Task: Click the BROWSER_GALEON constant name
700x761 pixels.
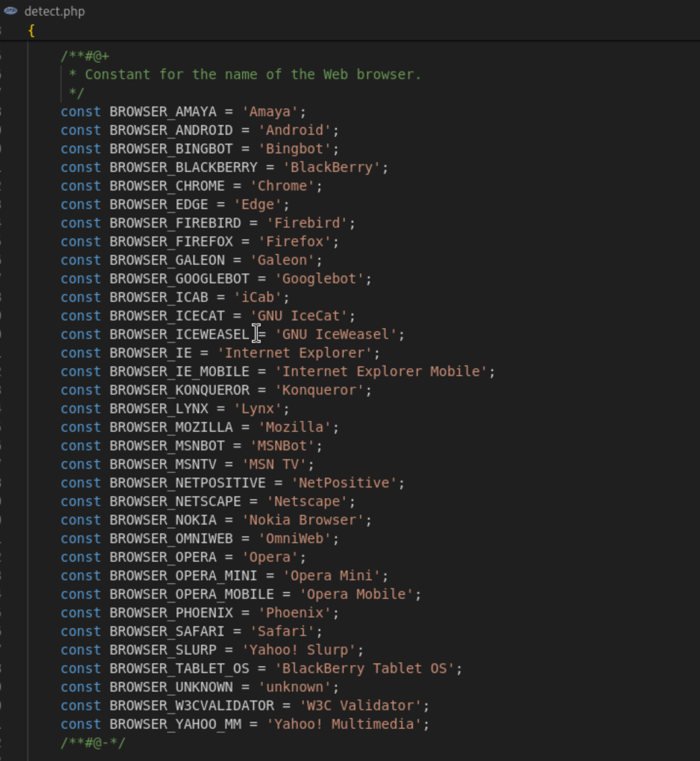Action: (x=167, y=260)
